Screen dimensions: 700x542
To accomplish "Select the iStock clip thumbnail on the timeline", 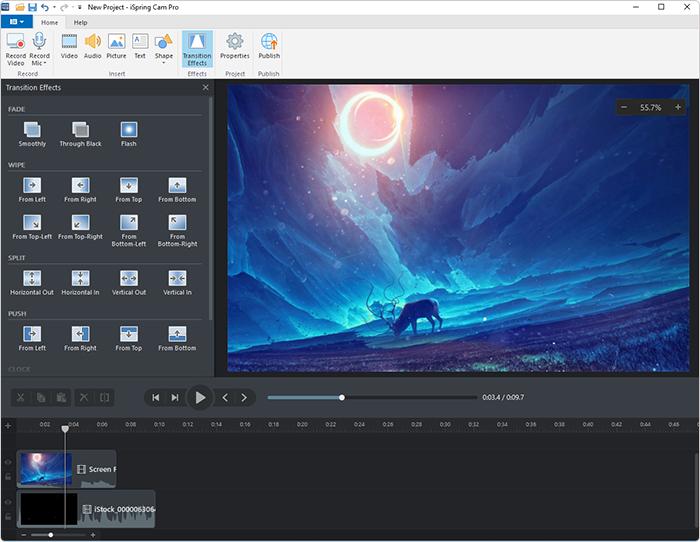I will pos(49,509).
